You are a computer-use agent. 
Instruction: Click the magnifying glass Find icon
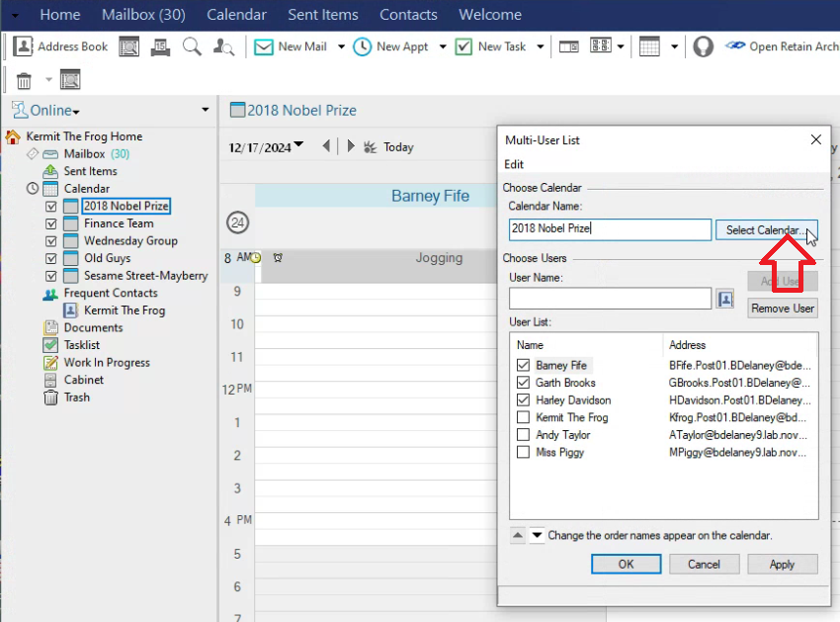192,47
